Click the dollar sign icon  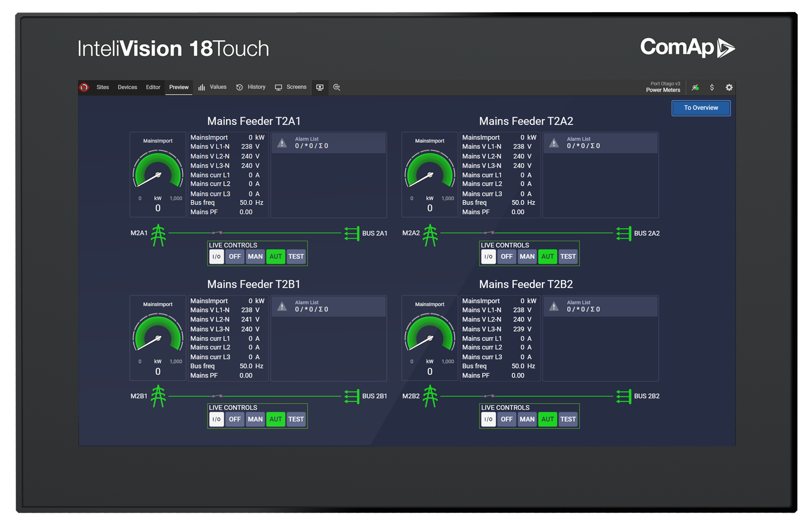(x=712, y=88)
